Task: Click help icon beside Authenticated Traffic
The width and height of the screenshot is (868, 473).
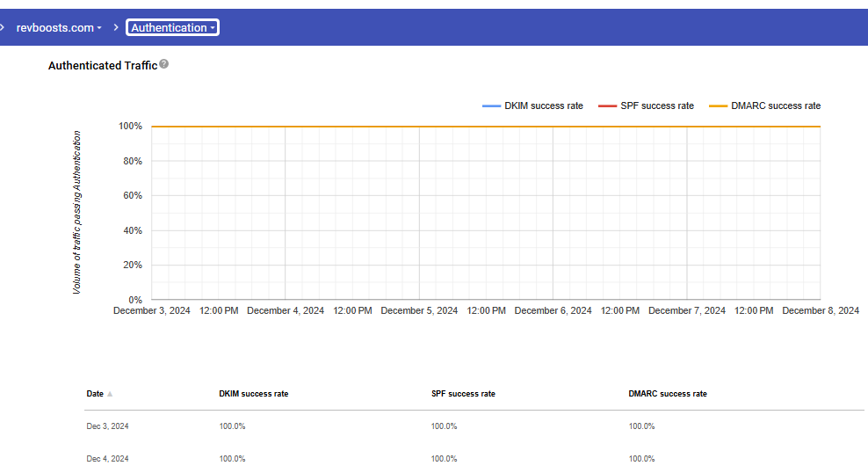Action: pos(163,64)
